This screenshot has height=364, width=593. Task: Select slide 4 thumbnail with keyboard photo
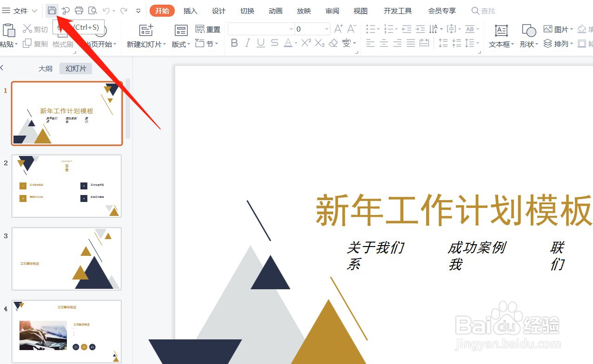point(66,331)
